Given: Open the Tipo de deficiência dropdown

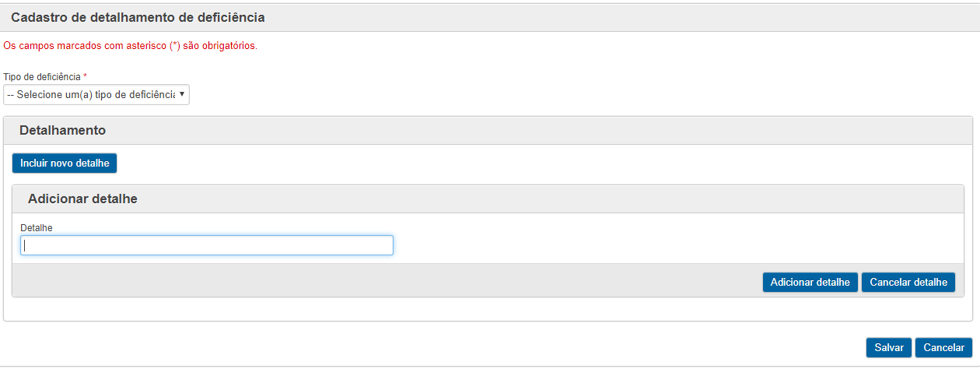Looking at the screenshot, I should (96, 94).
